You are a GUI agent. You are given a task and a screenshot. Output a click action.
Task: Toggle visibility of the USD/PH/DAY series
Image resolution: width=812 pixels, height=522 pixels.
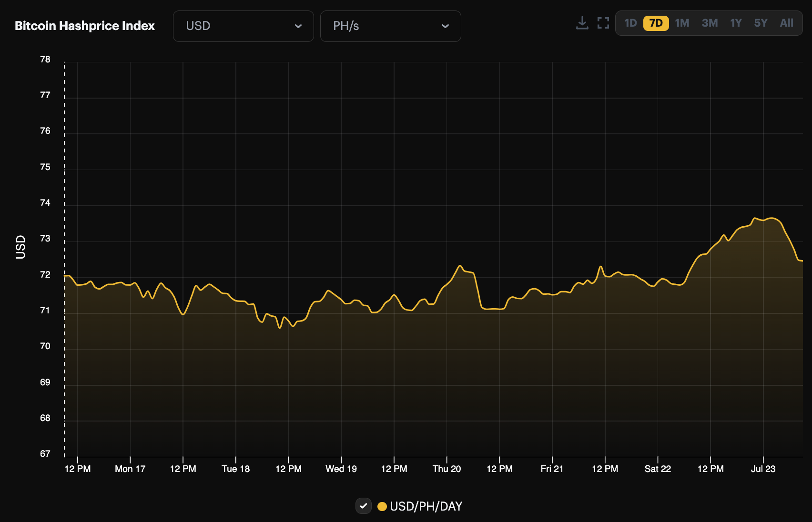[364, 506]
